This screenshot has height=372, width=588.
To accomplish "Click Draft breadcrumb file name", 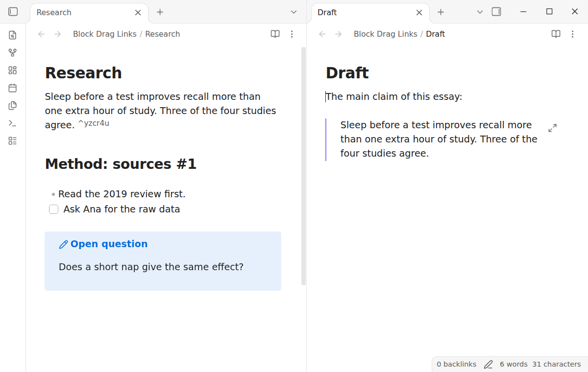I will (x=436, y=34).
